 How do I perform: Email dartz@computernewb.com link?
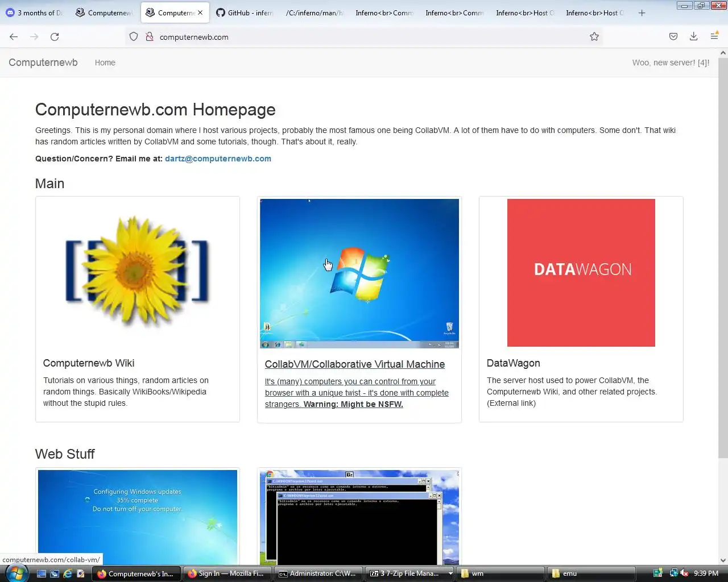pyautogui.click(x=218, y=159)
